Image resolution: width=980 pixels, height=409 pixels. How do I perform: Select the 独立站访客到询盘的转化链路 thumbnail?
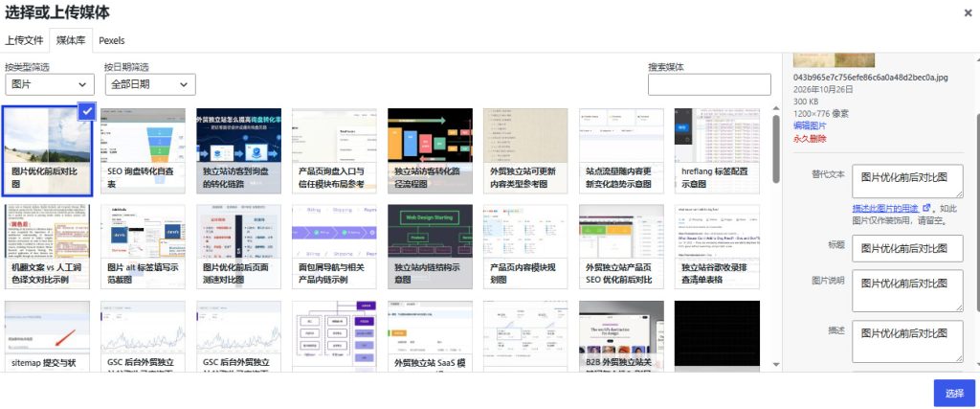tap(238, 150)
